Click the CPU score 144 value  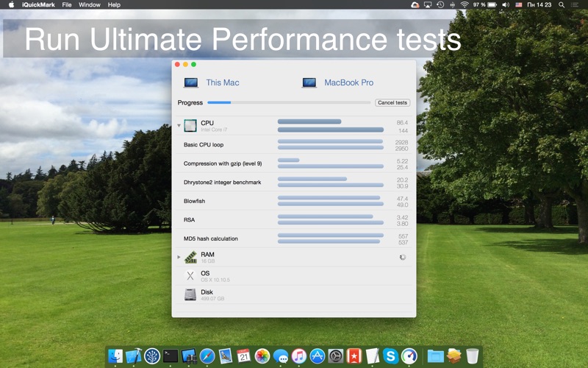pos(403,131)
